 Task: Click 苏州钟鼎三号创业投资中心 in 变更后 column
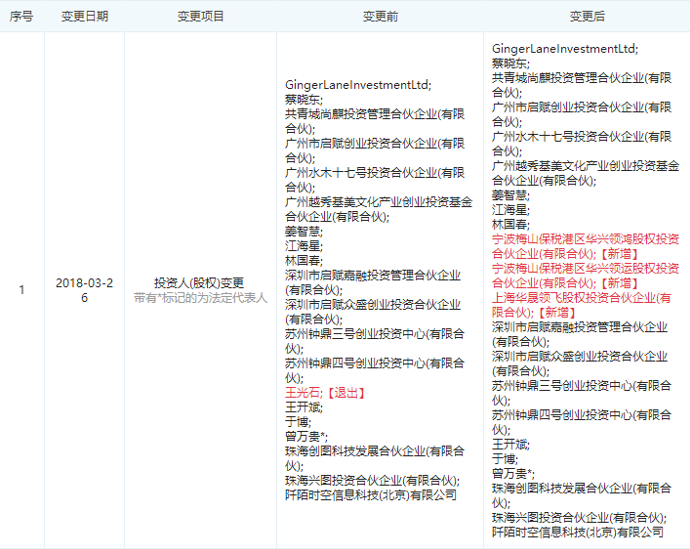581,393
